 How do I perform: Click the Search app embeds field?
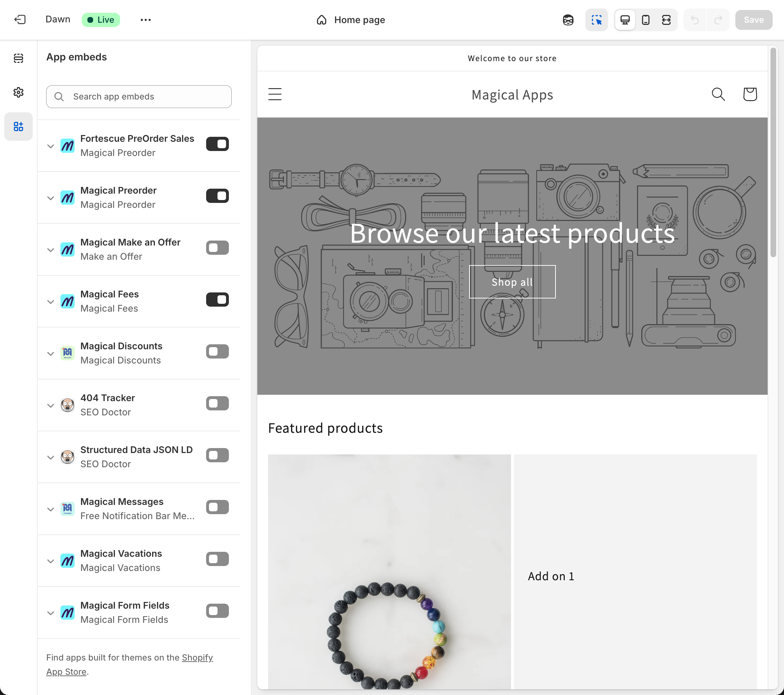pyautogui.click(x=139, y=97)
